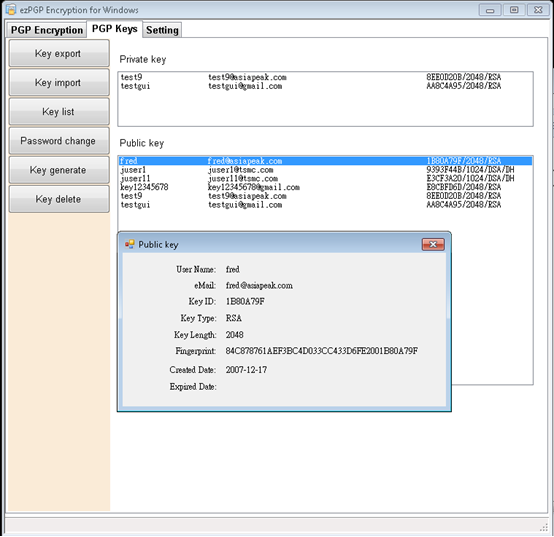Click key ID 9393F44B/1024/DSA/DH
This screenshot has height=537, width=554.
pyautogui.click(x=470, y=170)
